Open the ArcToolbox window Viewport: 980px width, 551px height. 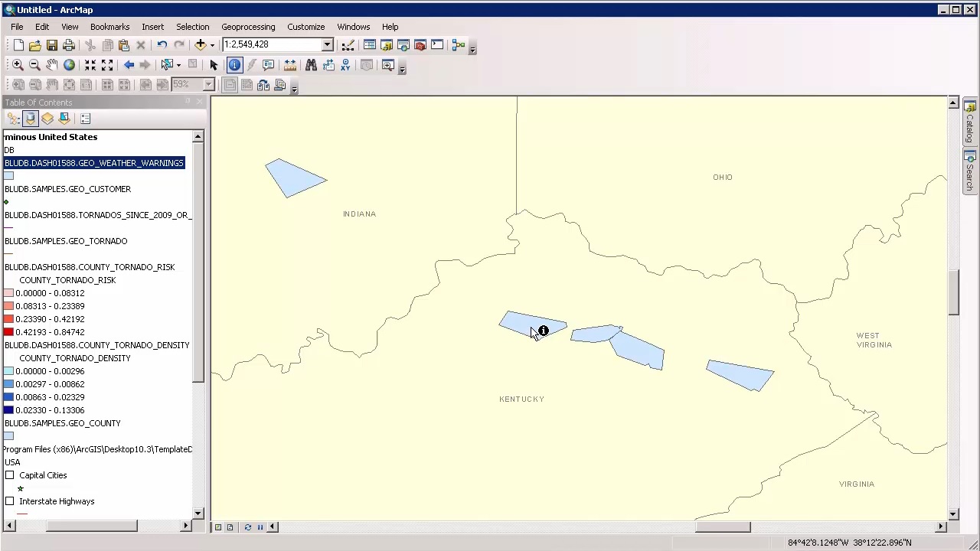[420, 45]
